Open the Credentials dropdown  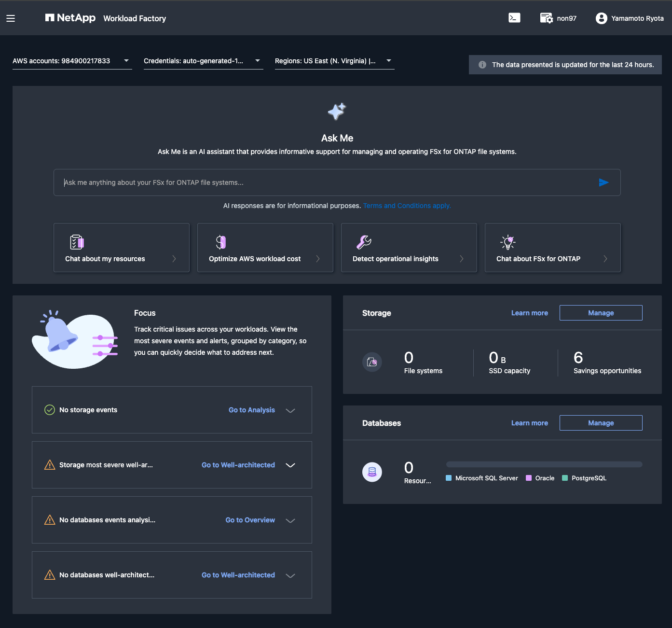click(203, 61)
